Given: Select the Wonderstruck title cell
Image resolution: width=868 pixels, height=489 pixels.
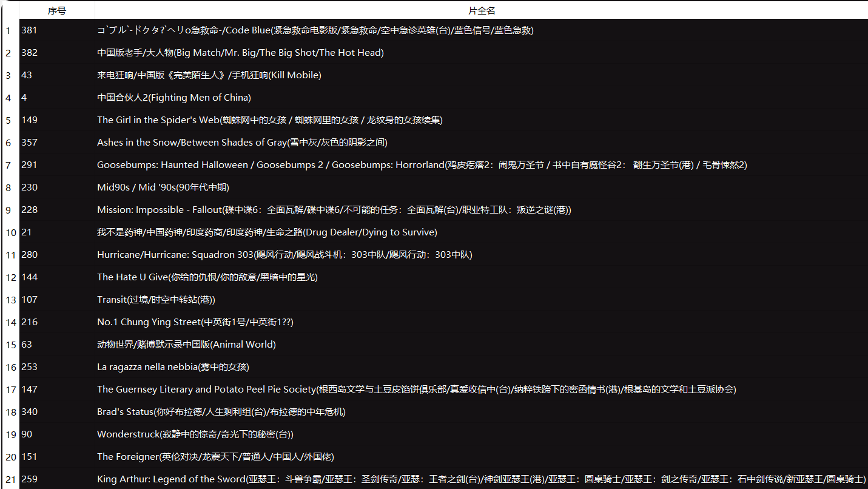Looking at the screenshot, I should coord(482,434).
